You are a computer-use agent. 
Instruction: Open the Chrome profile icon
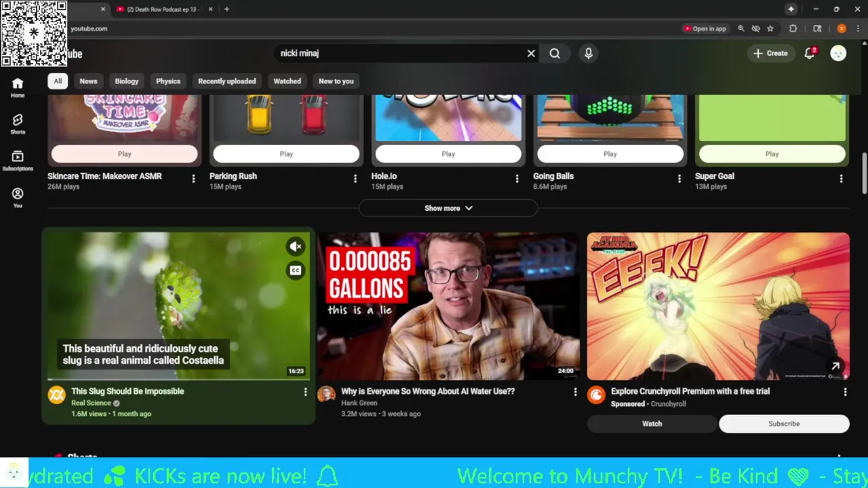coord(842,28)
